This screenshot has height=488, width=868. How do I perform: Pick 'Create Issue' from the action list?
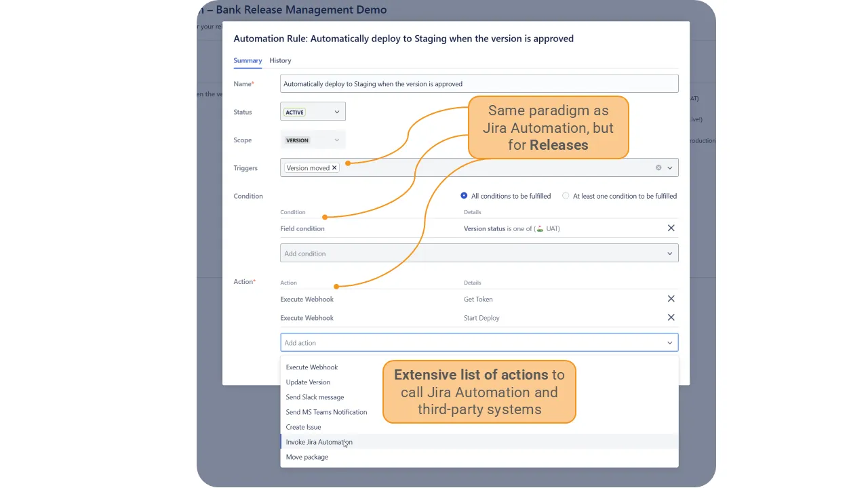tap(303, 427)
